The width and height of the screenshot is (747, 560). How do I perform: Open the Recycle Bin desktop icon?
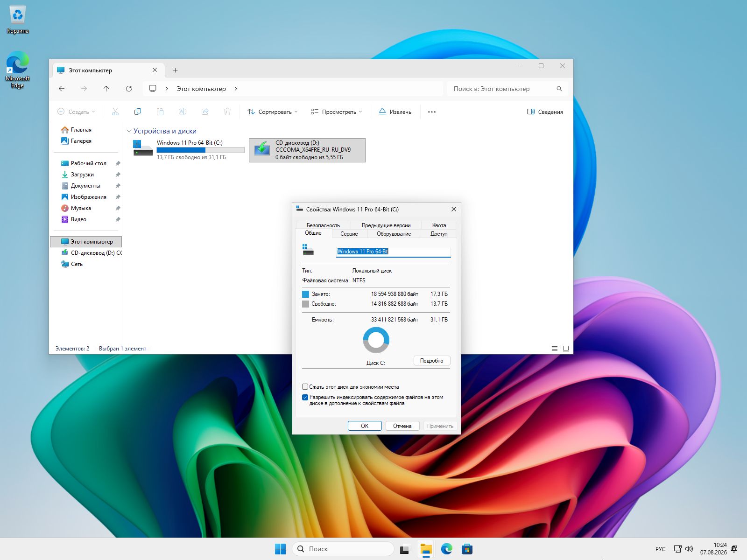click(18, 20)
